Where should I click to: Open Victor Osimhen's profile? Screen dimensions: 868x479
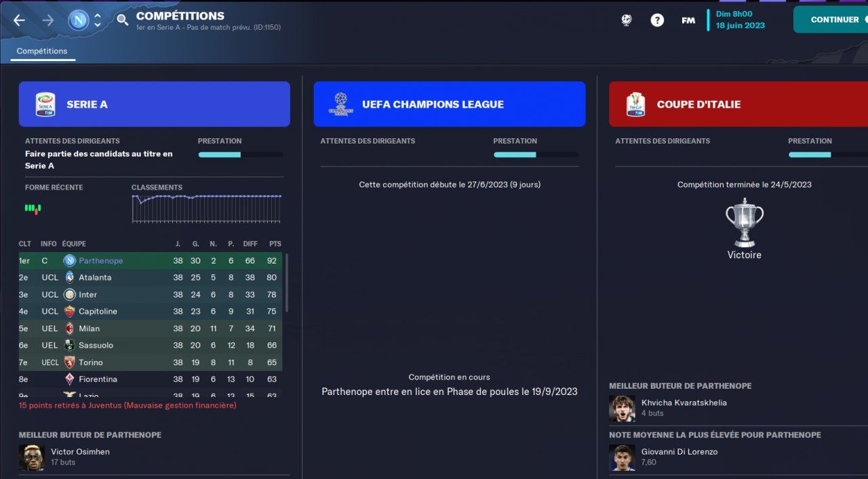click(x=80, y=452)
